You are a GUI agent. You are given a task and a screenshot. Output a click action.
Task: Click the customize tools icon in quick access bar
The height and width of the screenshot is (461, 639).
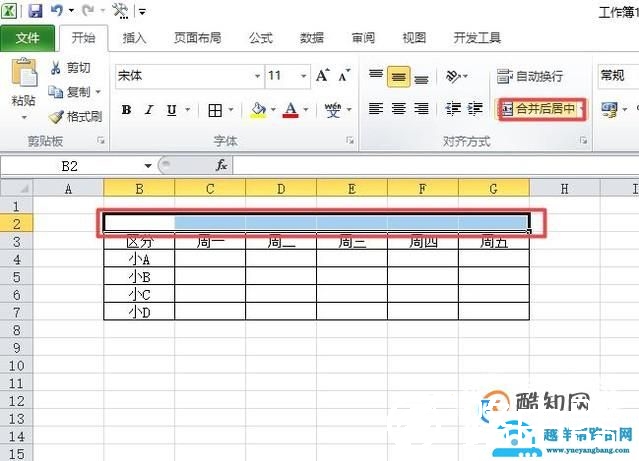(121, 11)
